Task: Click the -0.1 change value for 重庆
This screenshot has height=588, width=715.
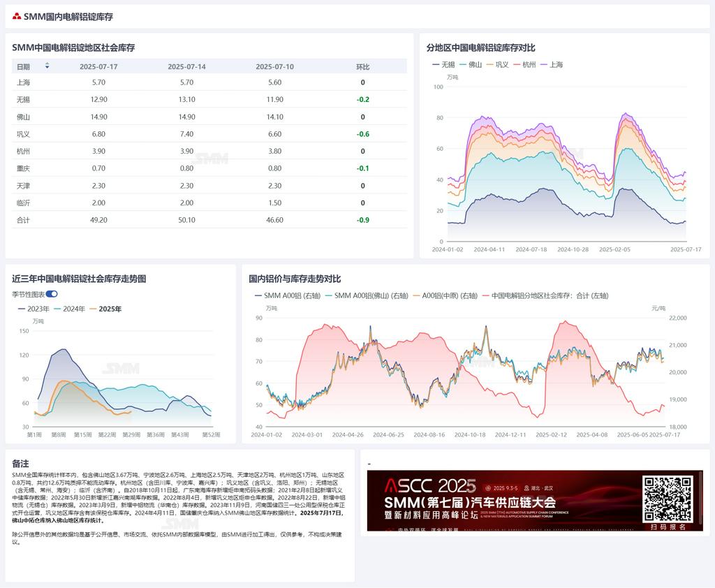Action: (x=363, y=168)
